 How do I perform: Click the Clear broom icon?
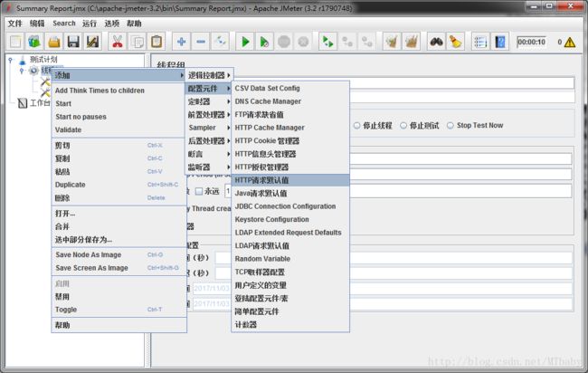coord(392,42)
